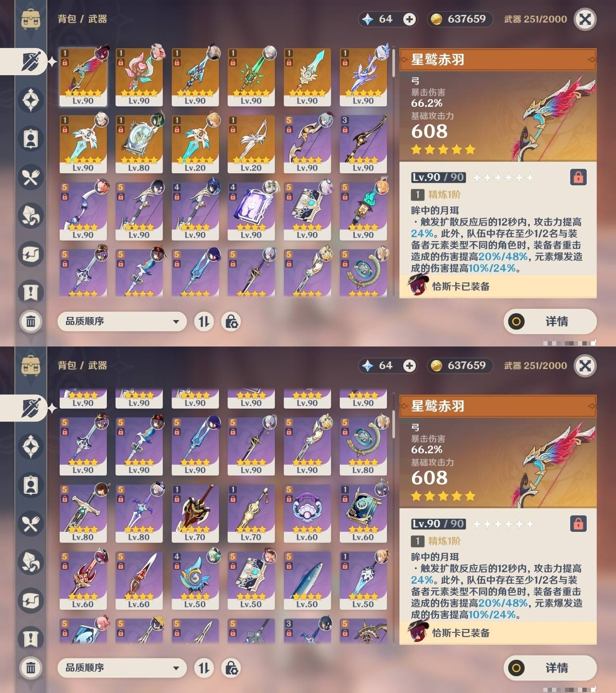Expand the 品质顺序 sort dropdown in lower view
Image resolution: width=616 pixels, height=693 pixels.
pos(122,668)
